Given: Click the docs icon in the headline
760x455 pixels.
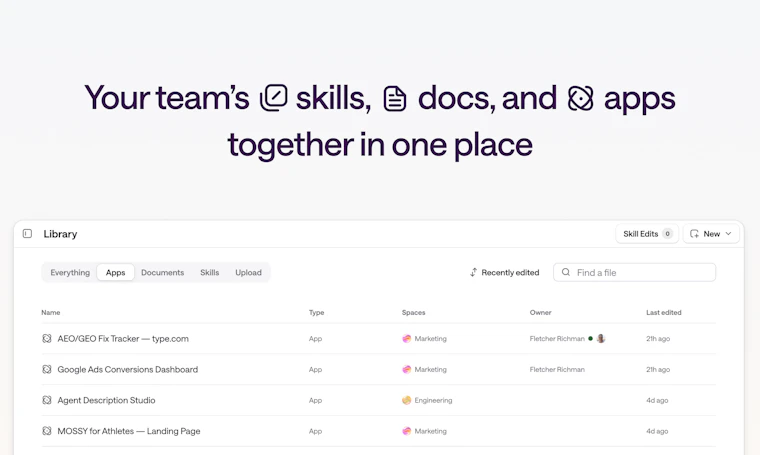Looking at the screenshot, I should point(395,99).
